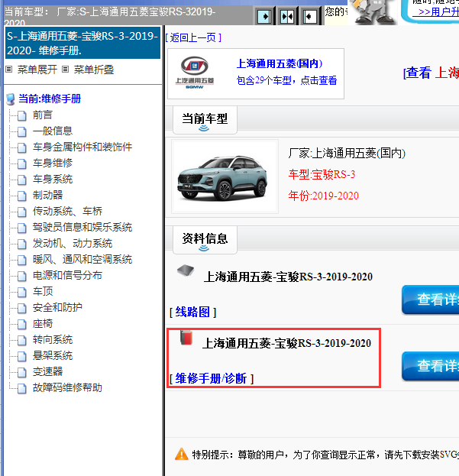Click the 宝骏RS-3 car thumbnail image

pyautogui.click(x=225, y=176)
